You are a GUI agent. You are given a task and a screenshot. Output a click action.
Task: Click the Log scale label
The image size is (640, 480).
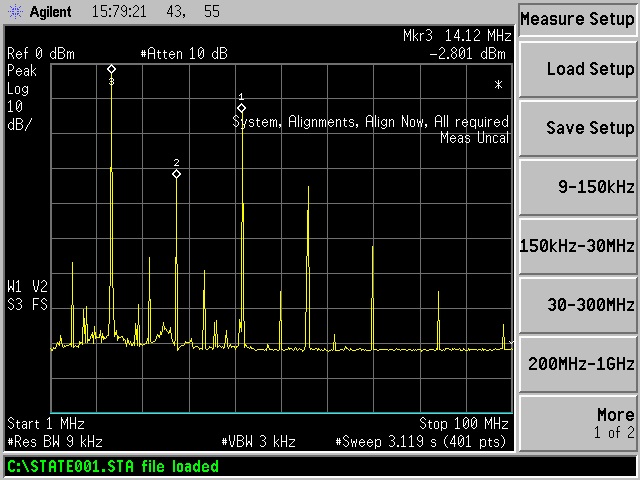click(x=18, y=89)
